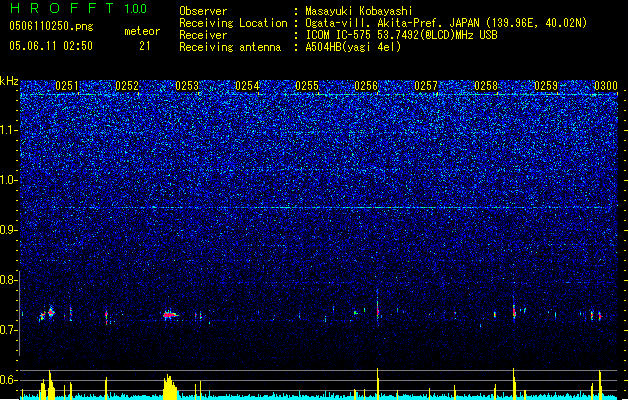Viewport: 629px width, 400px height.
Task: Click the 'meteor' label
Action: [142, 31]
